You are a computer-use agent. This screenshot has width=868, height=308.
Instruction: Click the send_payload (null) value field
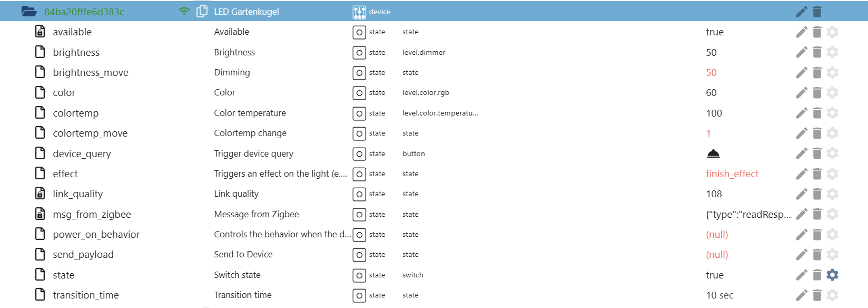tap(717, 255)
